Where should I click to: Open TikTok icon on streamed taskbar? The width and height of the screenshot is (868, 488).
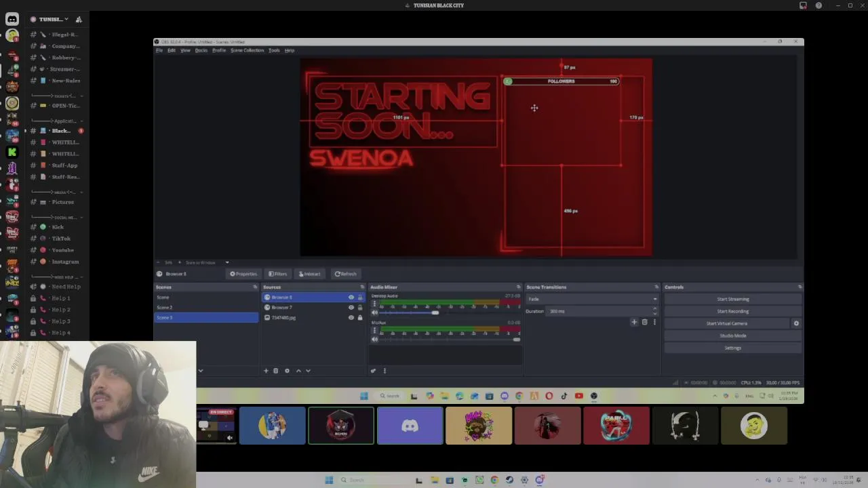click(564, 396)
